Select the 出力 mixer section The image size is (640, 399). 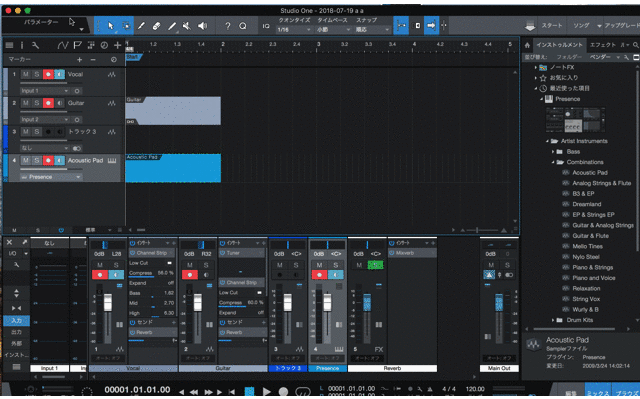pyautogui.click(x=16, y=332)
